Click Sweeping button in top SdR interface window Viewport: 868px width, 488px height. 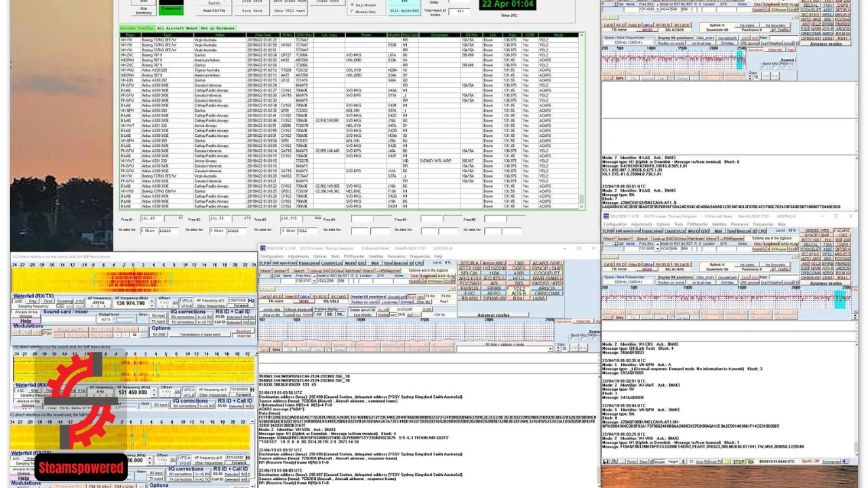click(65, 301)
